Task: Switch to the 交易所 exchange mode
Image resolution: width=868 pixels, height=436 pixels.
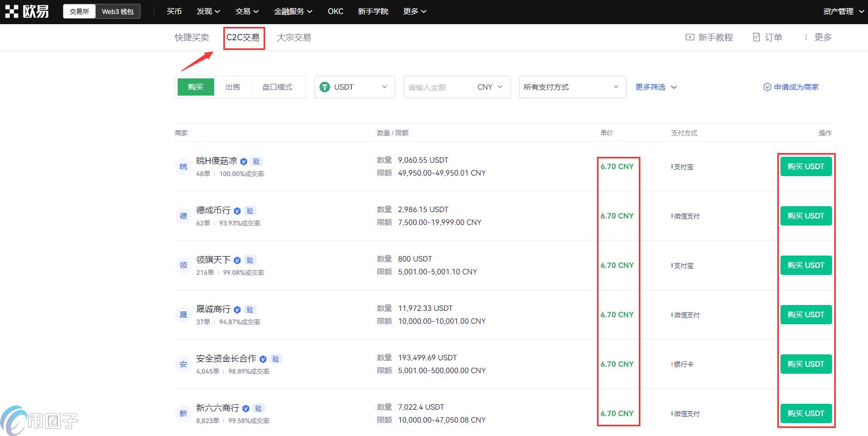Action: click(79, 11)
